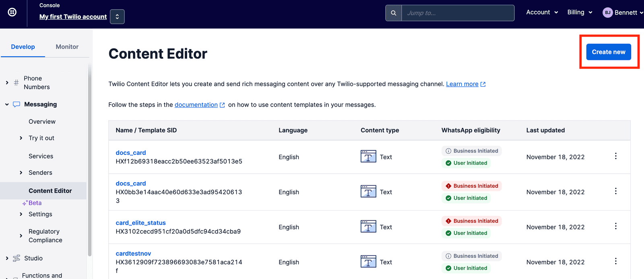Expand the Account dropdown menu

542,12
